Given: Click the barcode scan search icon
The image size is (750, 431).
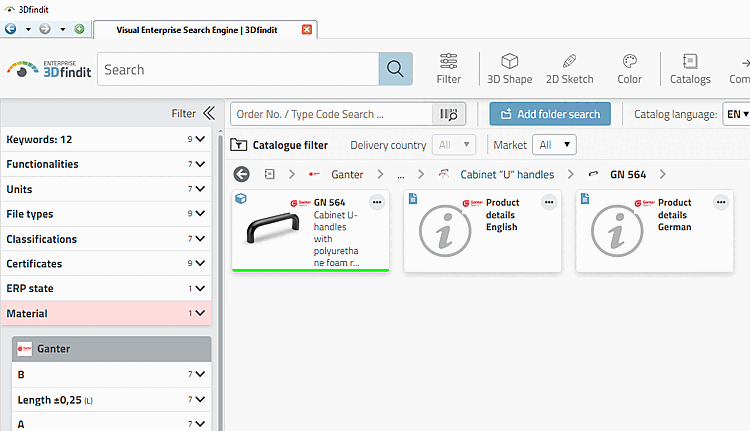Looking at the screenshot, I should 449,114.
